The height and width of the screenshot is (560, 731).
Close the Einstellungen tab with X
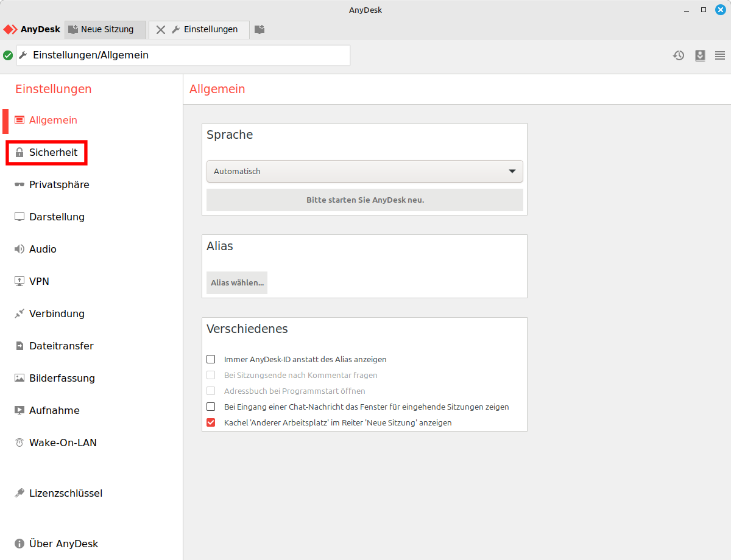[x=161, y=29]
